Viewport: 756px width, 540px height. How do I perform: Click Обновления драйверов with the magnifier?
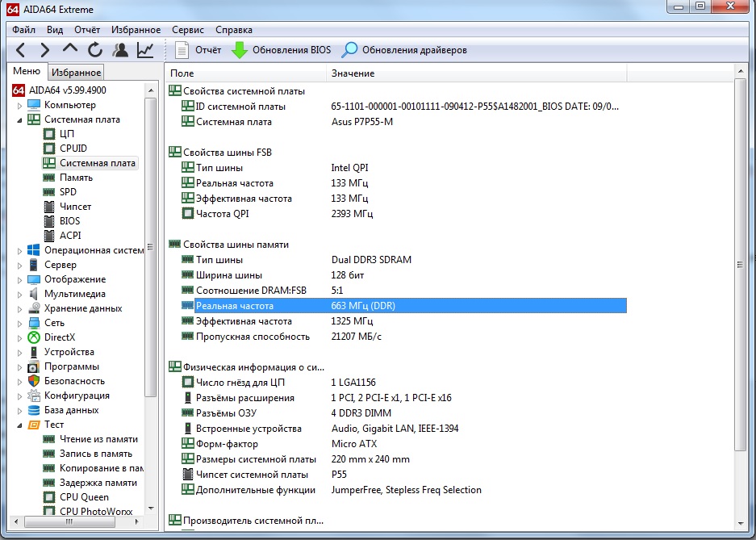coord(404,50)
